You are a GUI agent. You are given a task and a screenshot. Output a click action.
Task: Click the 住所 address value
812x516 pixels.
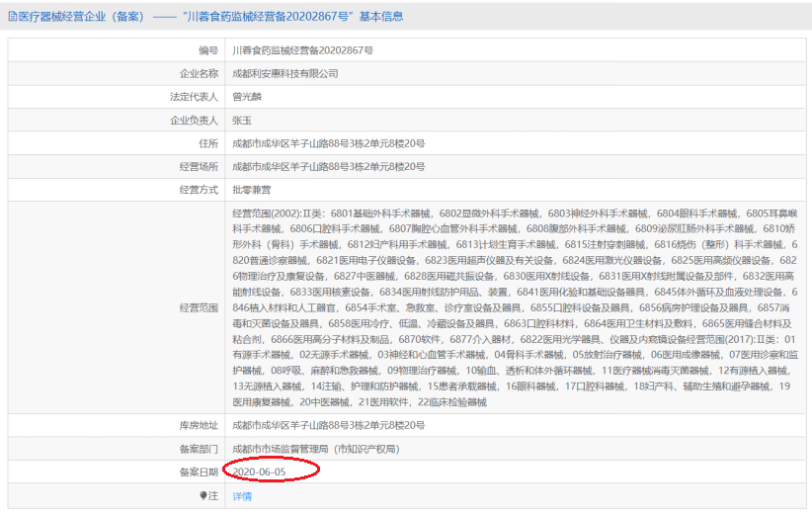pos(328,143)
